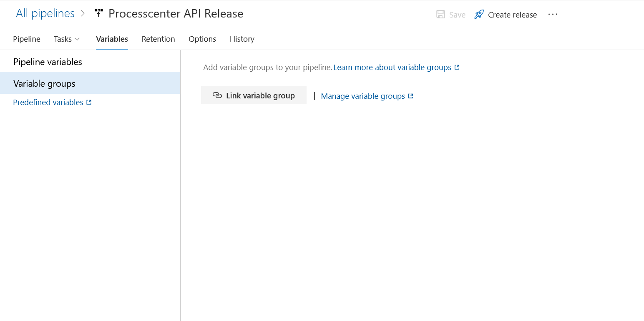Click the Create release button

coord(506,15)
